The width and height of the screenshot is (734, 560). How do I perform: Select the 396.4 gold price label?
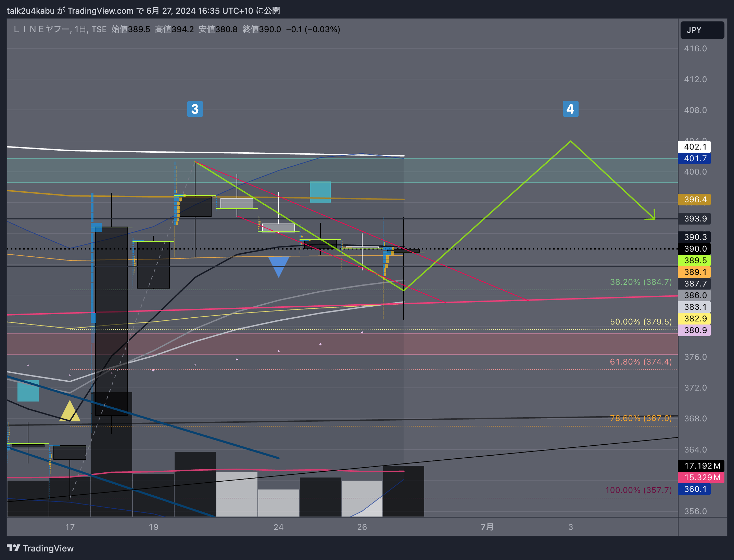click(x=694, y=200)
